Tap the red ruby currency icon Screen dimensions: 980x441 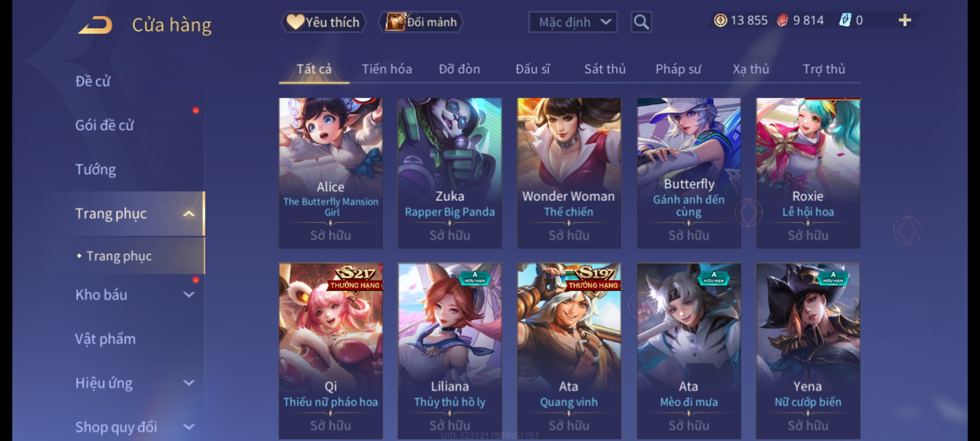[782, 20]
